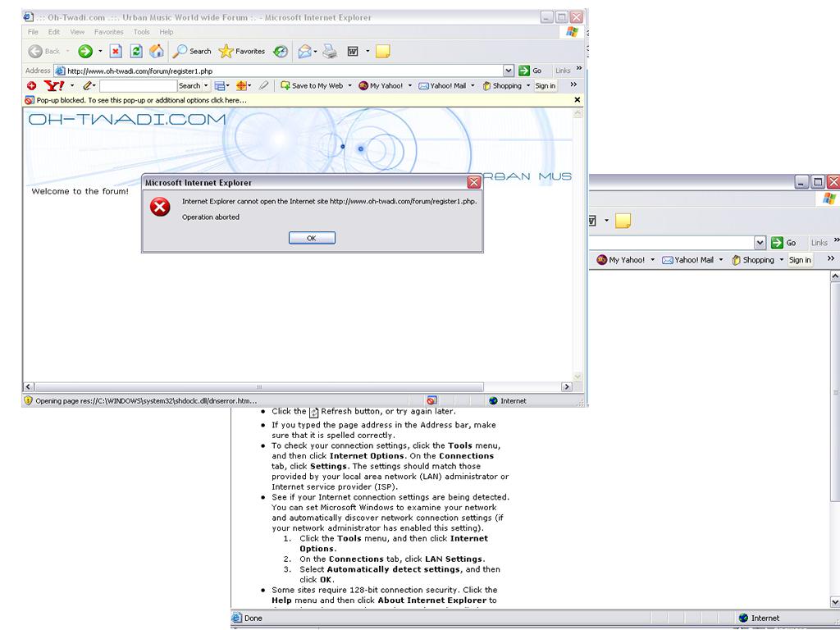
Task: Open the Favorites menu
Action: click(x=109, y=32)
